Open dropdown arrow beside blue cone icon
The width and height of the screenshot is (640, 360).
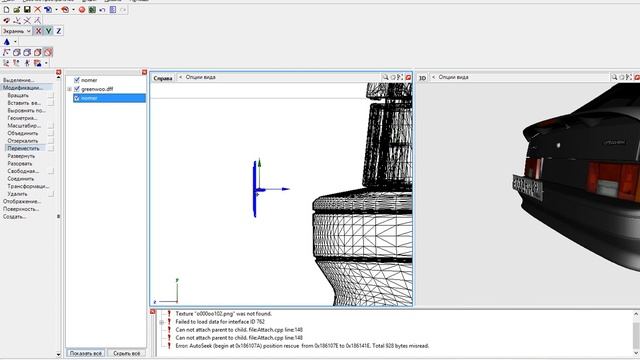pyautogui.click(x=16, y=42)
